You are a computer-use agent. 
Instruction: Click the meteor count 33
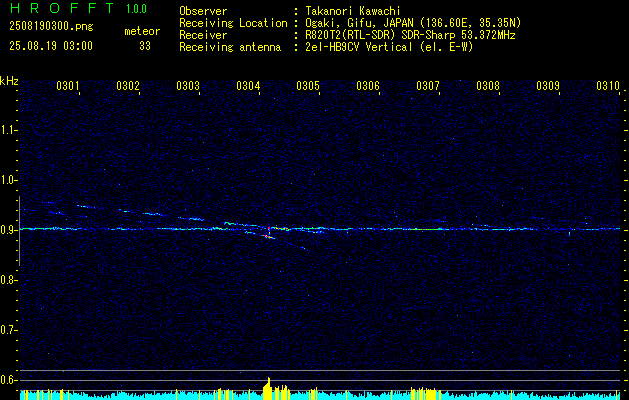click(145, 46)
